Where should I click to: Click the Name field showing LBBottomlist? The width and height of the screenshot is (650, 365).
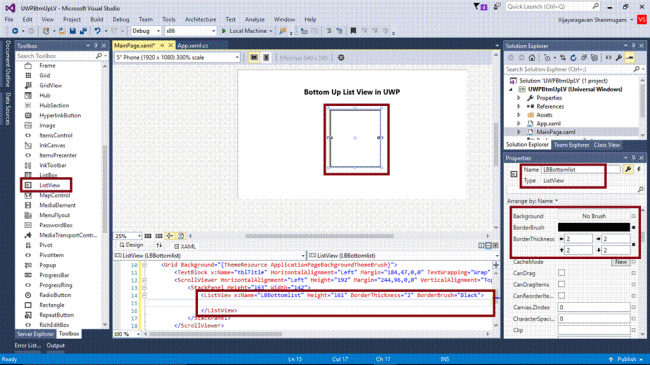[x=580, y=169]
